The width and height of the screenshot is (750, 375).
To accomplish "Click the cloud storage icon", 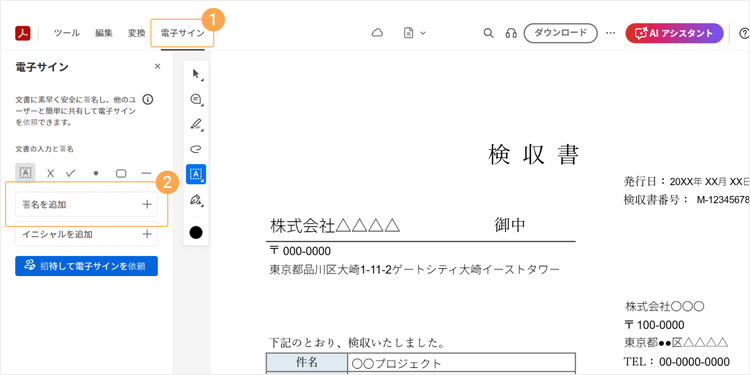I will [x=377, y=33].
